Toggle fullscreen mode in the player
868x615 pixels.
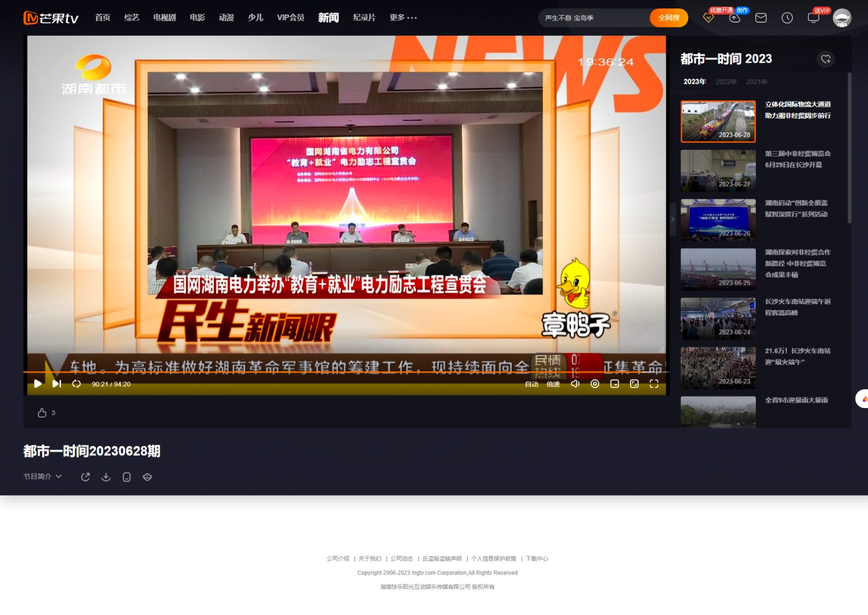pyautogui.click(x=654, y=383)
